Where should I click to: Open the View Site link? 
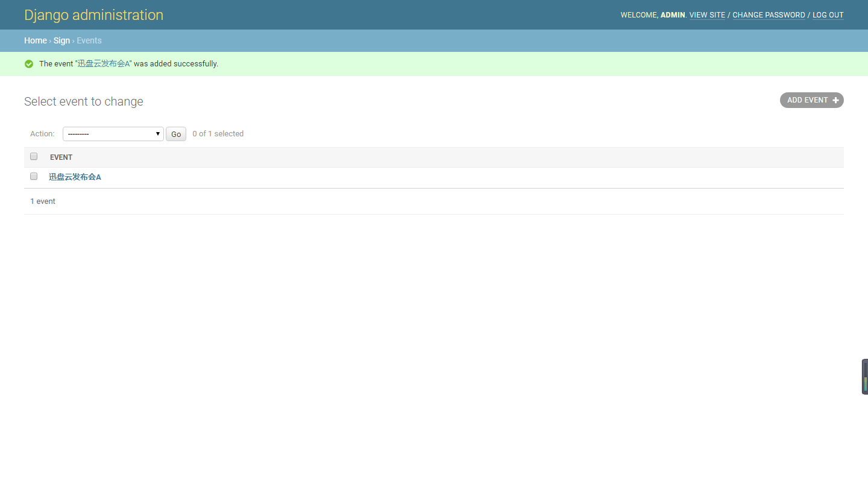tap(707, 15)
